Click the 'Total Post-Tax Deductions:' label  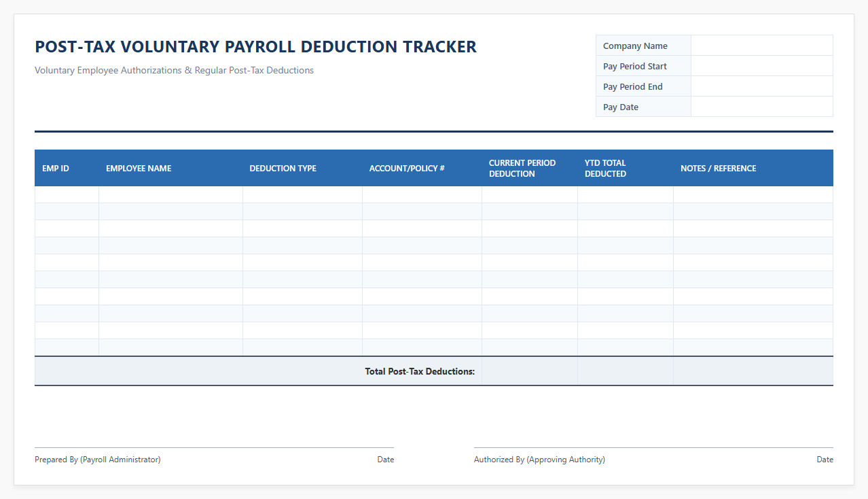[420, 371]
